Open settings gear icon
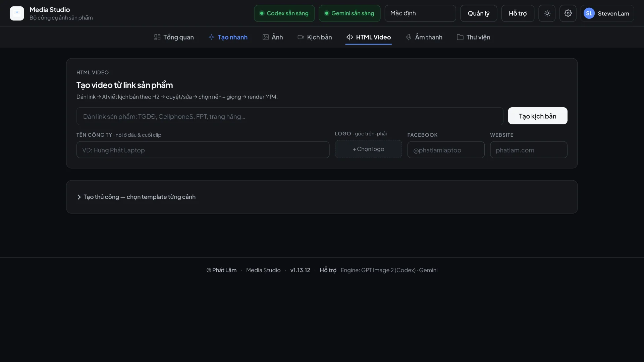 click(568, 13)
